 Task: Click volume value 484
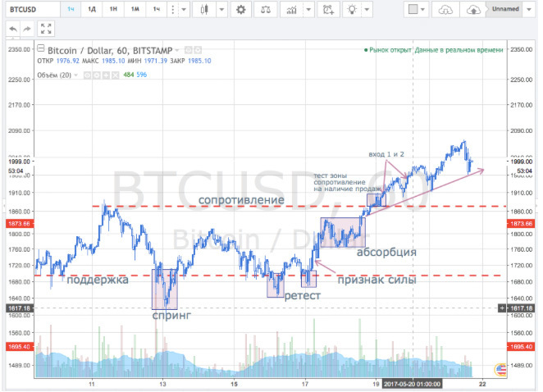[129, 75]
